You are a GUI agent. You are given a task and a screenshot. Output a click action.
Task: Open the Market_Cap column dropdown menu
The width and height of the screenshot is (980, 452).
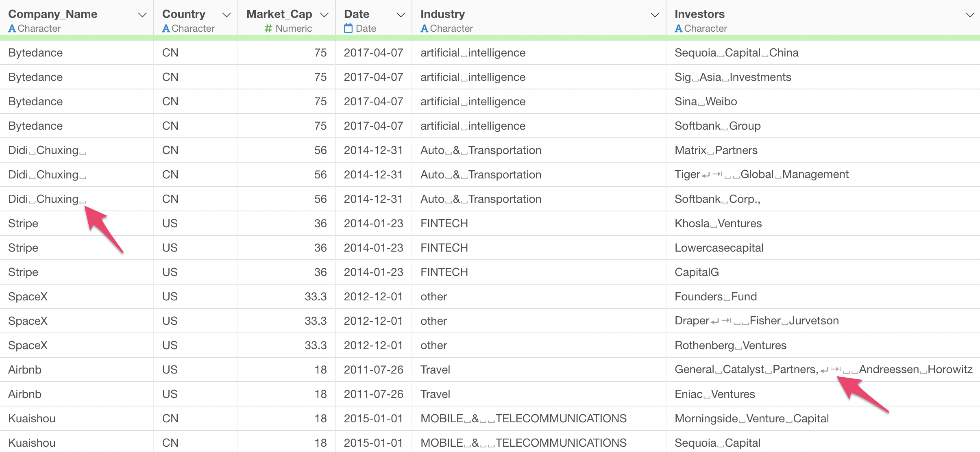[x=324, y=15]
